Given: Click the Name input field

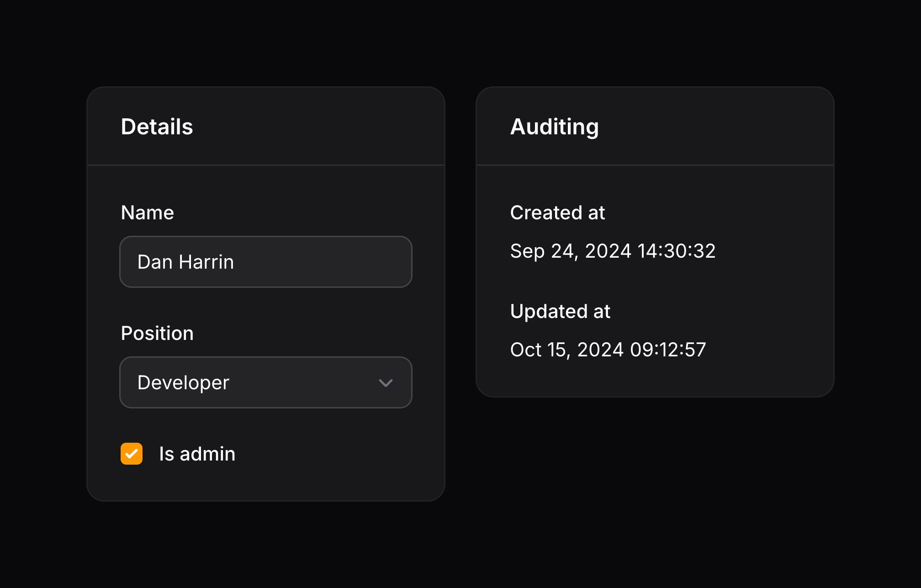Looking at the screenshot, I should (265, 262).
